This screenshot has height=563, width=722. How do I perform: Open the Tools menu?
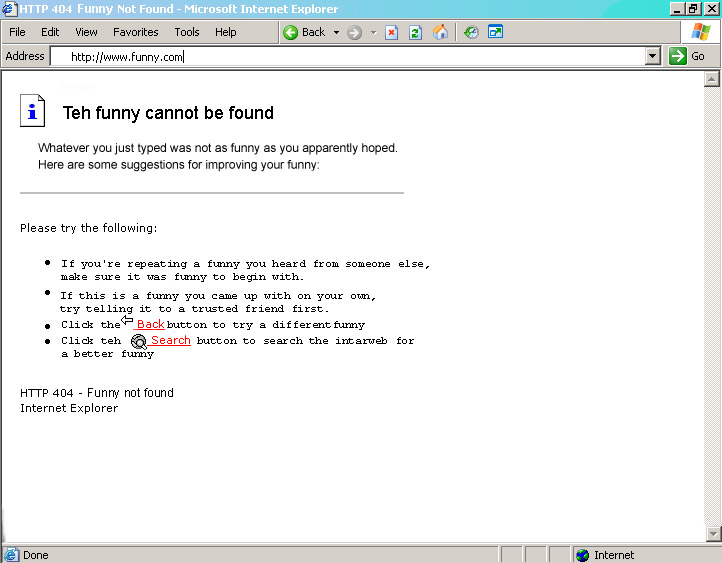[187, 32]
